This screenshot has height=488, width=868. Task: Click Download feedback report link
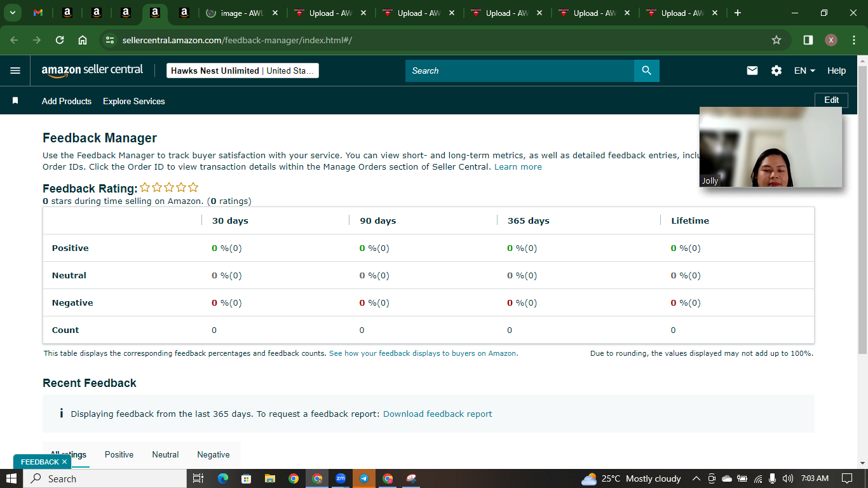tap(438, 414)
